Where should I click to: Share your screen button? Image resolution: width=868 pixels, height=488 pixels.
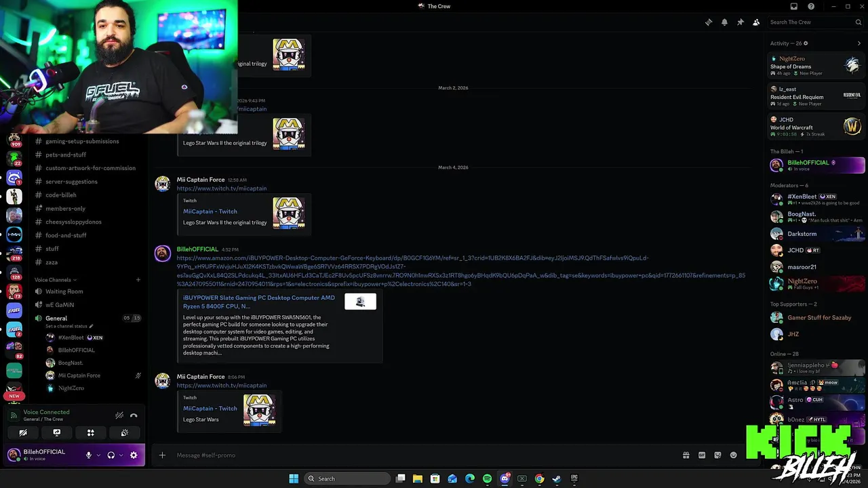[57, 432]
